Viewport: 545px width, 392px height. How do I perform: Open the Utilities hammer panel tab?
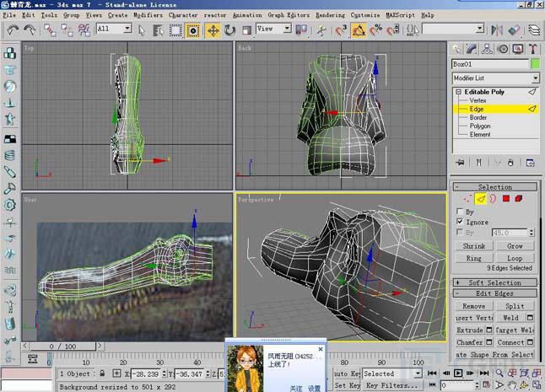coord(533,49)
